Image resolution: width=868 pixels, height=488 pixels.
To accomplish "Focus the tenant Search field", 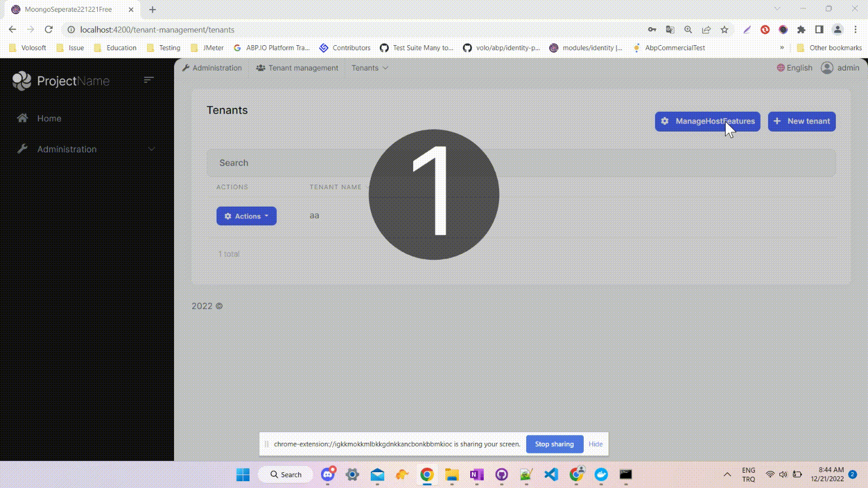I will pyautogui.click(x=521, y=163).
